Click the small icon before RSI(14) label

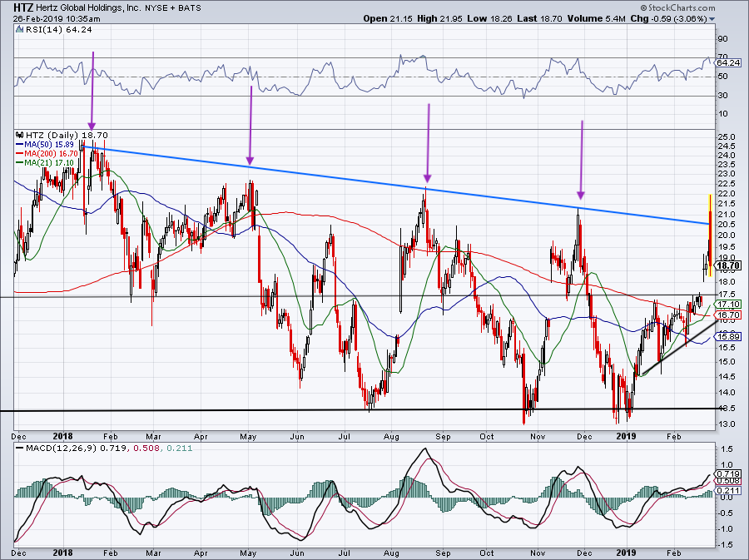tap(19, 30)
